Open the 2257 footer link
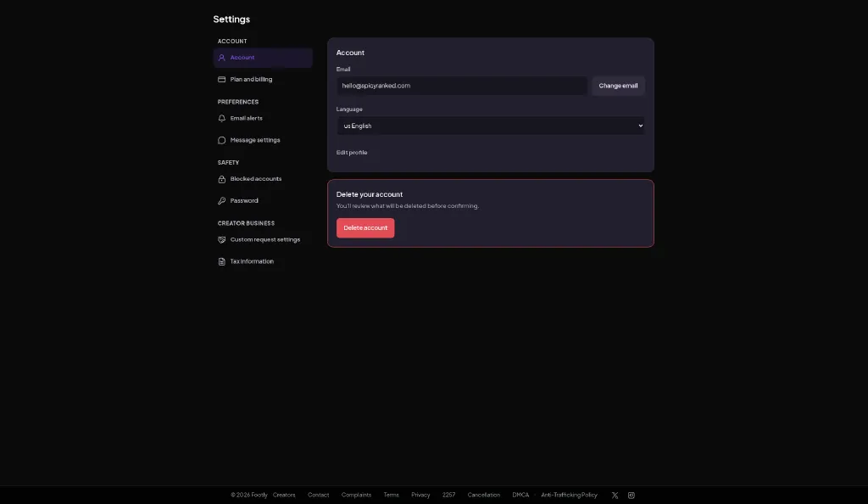868x504 pixels. 448,496
